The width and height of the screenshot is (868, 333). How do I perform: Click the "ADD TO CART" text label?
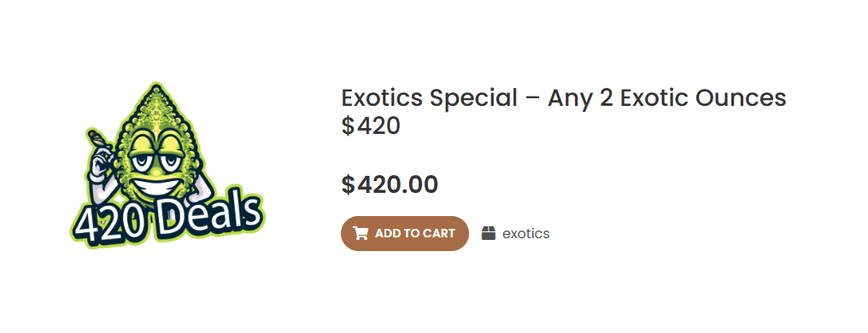414,233
